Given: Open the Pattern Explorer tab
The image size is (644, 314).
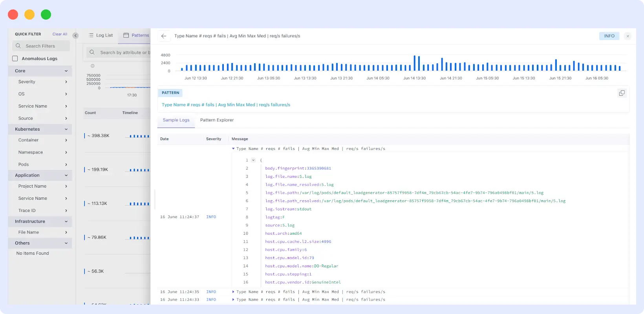Looking at the screenshot, I should 217,120.
